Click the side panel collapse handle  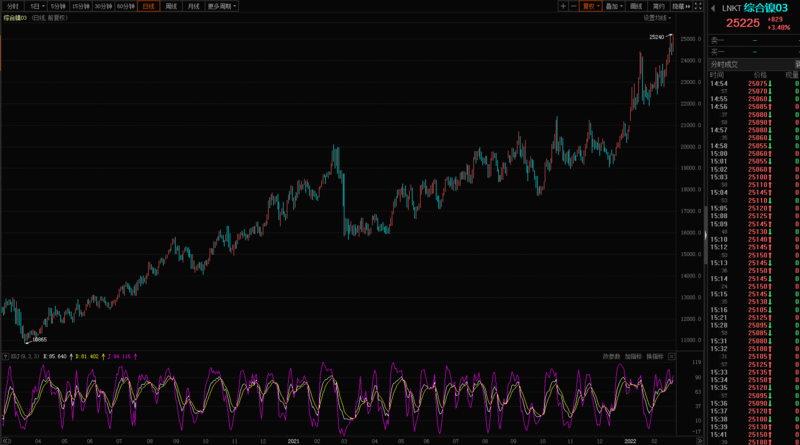point(706,235)
